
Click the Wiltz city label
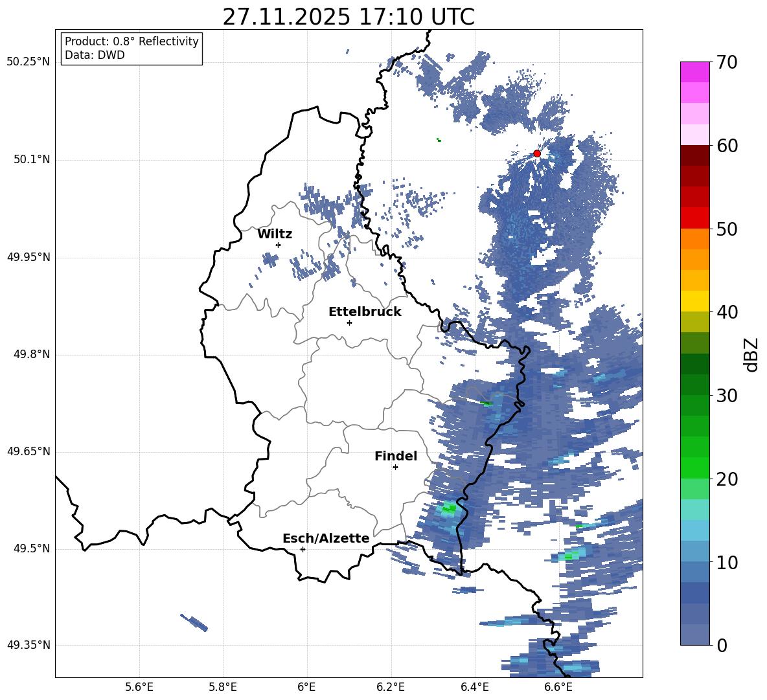pos(275,234)
